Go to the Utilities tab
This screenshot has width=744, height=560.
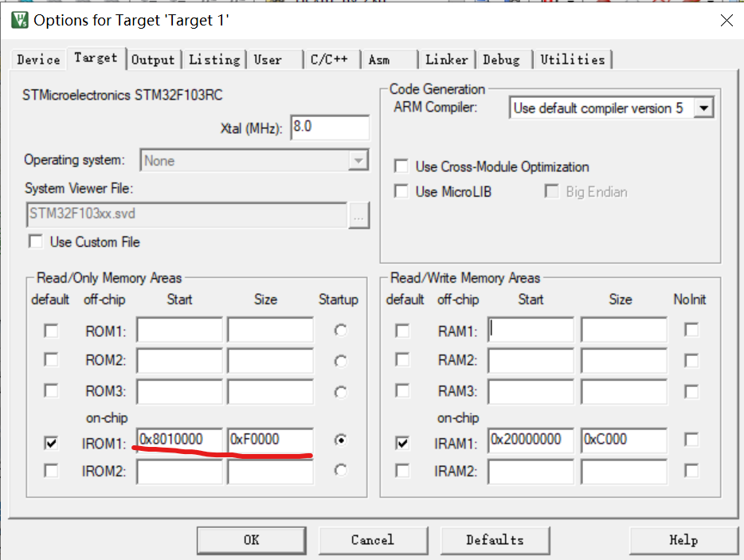(x=573, y=60)
